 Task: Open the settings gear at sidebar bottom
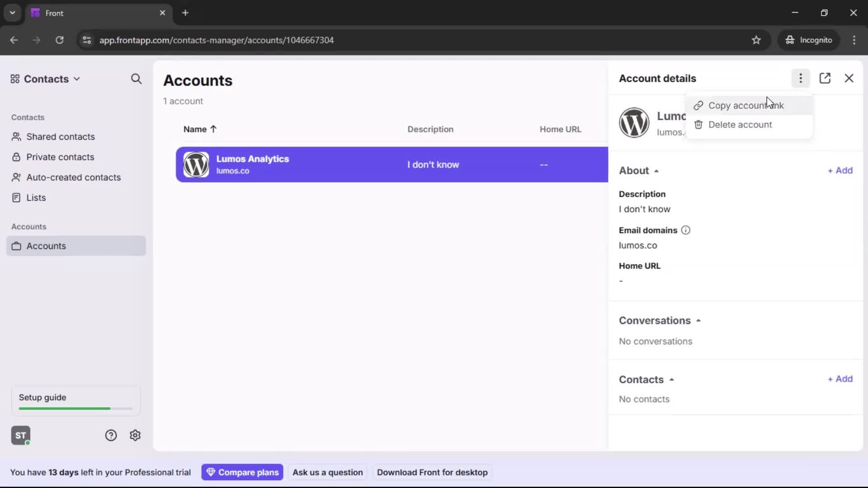point(135,435)
